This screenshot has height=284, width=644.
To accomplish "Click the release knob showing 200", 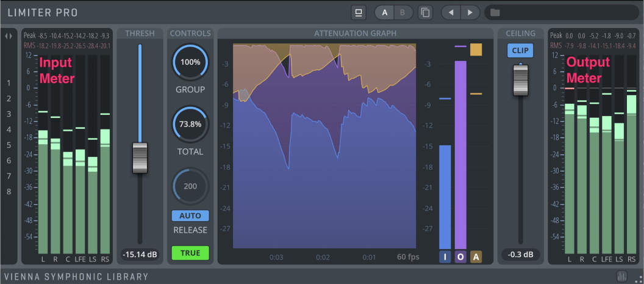I will coord(190,186).
